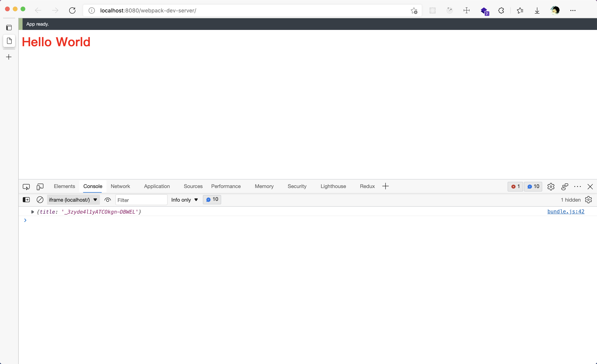This screenshot has width=597, height=364.
Task: Click the console Filter input field
Action: [x=141, y=200]
